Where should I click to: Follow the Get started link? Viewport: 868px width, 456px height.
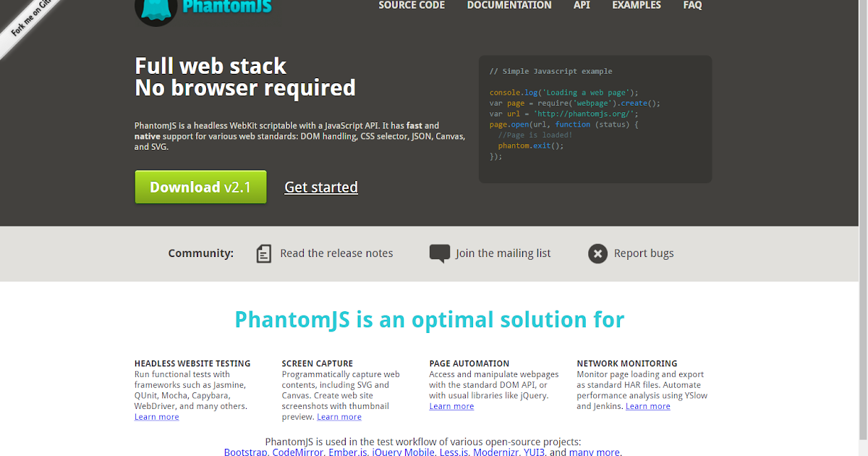(320, 187)
